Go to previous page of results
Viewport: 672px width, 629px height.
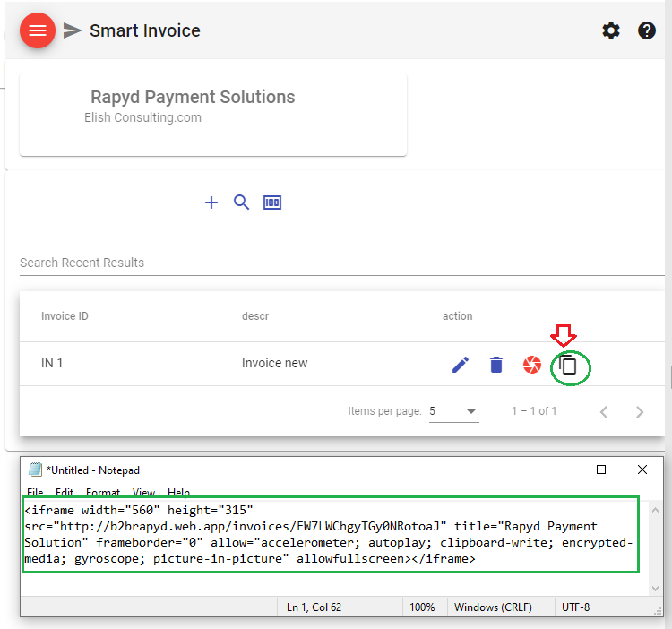604,412
